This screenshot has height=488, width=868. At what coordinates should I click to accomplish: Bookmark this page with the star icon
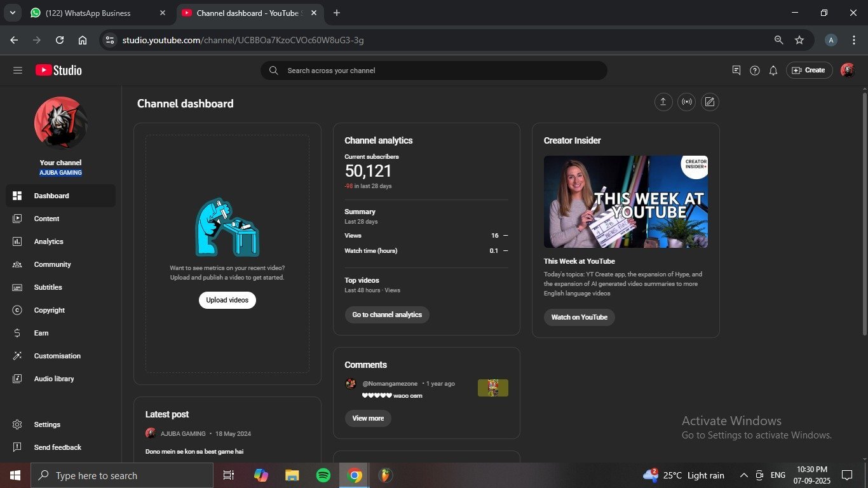point(799,40)
